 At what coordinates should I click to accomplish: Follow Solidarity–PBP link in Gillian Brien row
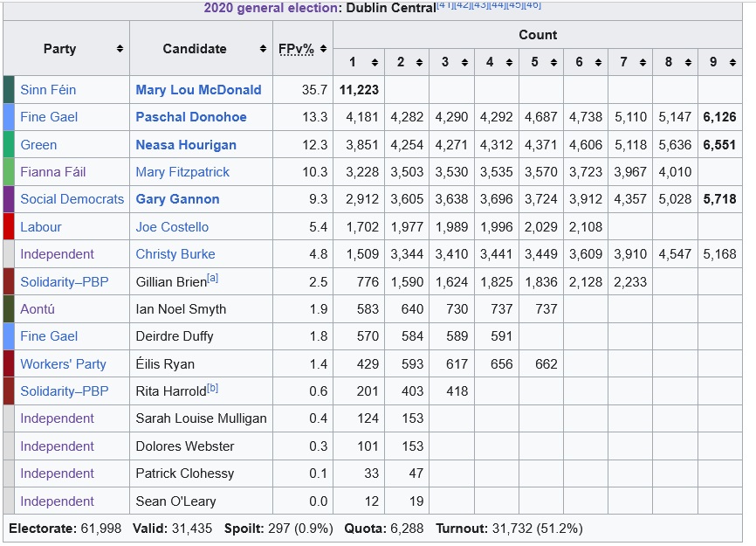click(64, 281)
